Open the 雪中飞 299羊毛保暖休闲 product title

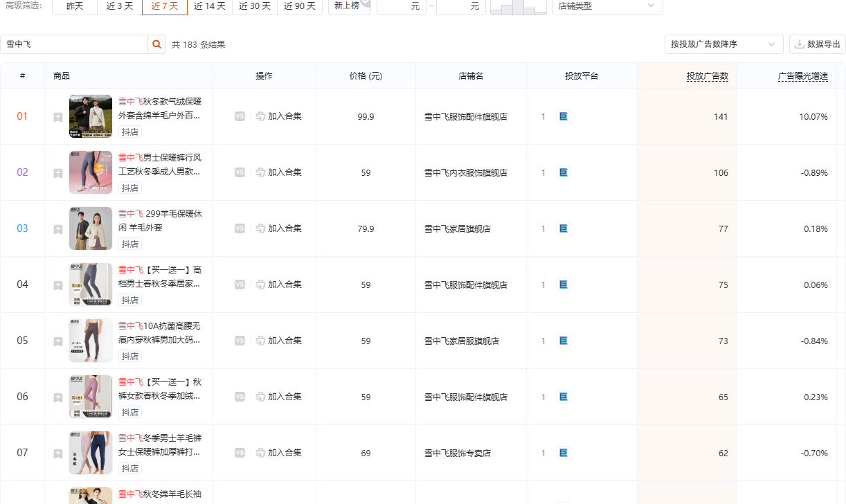pos(160,220)
